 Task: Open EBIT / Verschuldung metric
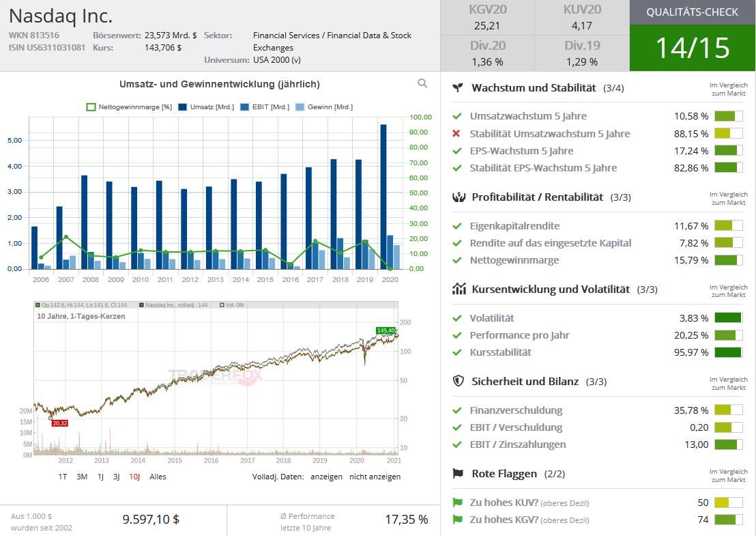click(x=516, y=427)
